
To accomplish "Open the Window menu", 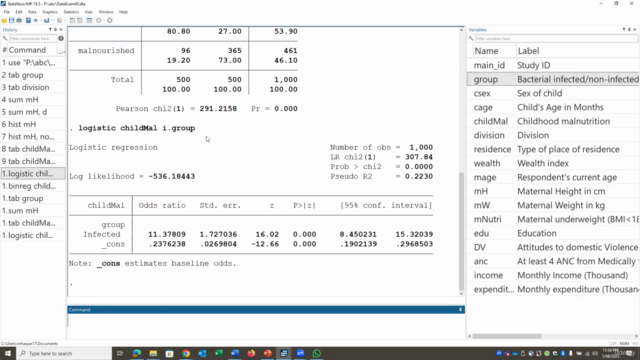I will (106, 12).
